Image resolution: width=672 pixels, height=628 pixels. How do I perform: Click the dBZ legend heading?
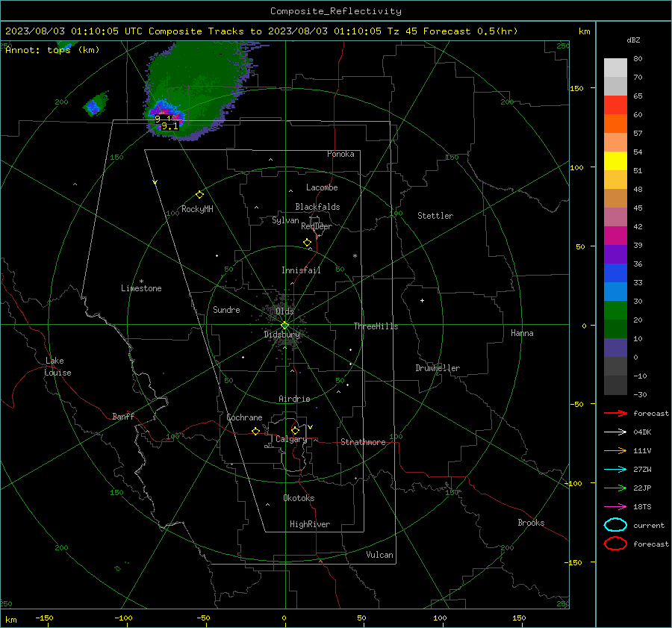point(633,40)
